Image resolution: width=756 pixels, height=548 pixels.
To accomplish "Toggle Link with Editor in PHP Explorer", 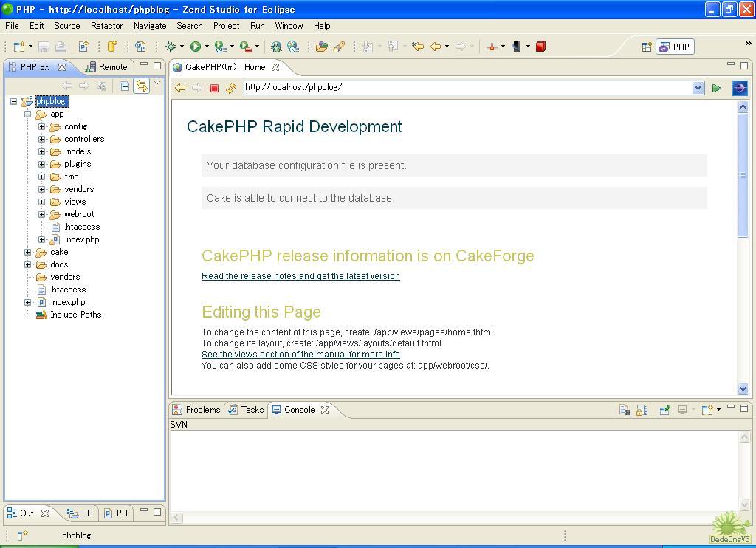I will tap(141, 86).
